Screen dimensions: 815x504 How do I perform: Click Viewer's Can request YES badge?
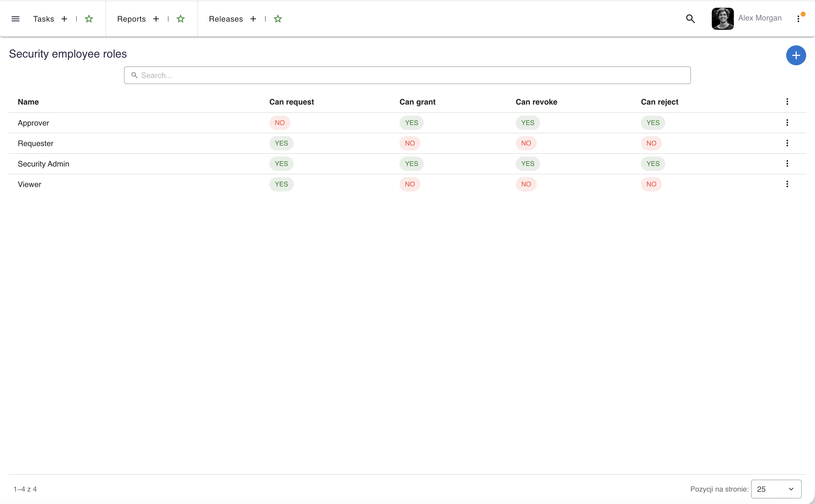click(x=281, y=184)
